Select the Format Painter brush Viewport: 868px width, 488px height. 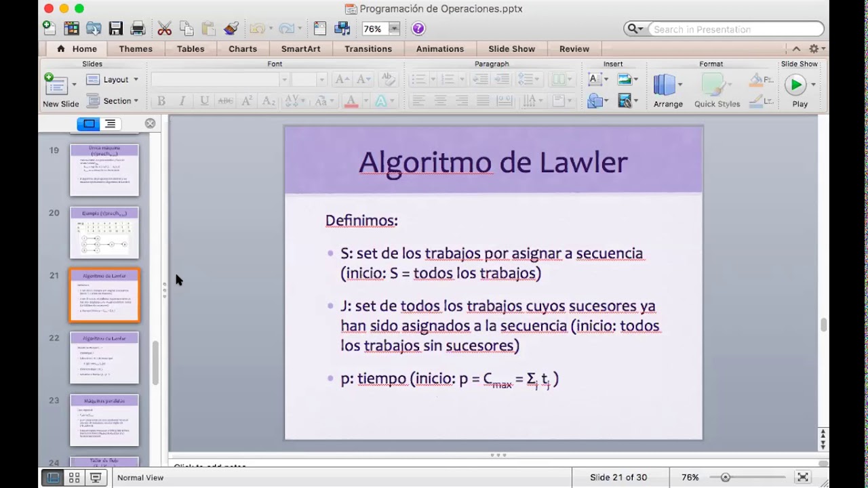pos(231,28)
